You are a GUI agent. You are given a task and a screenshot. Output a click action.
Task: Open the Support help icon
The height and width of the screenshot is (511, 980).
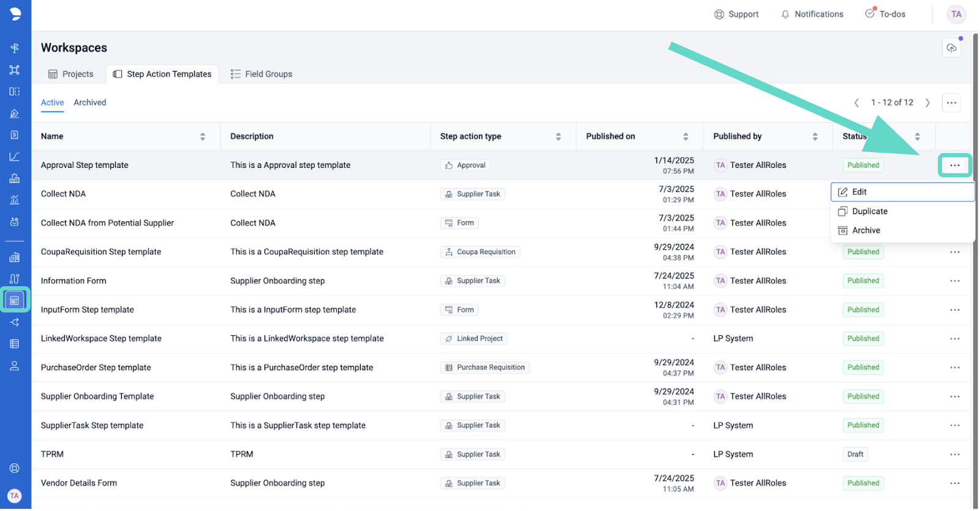coord(736,14)
